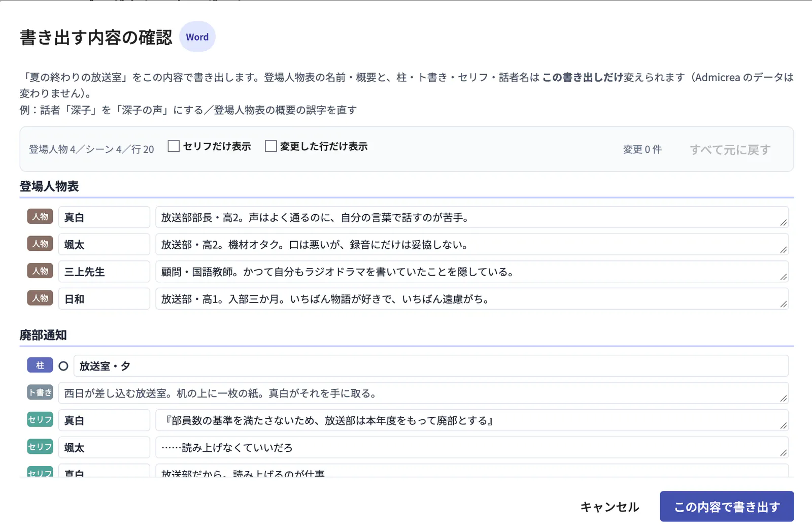
Task: Click the すべて元に戻す button
Action: click(x=730, y=149)
